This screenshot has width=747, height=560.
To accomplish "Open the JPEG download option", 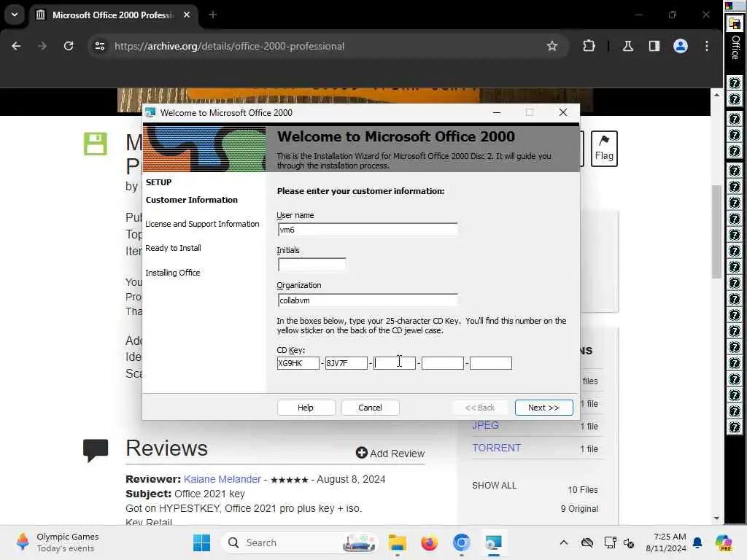I will [485, 425].
